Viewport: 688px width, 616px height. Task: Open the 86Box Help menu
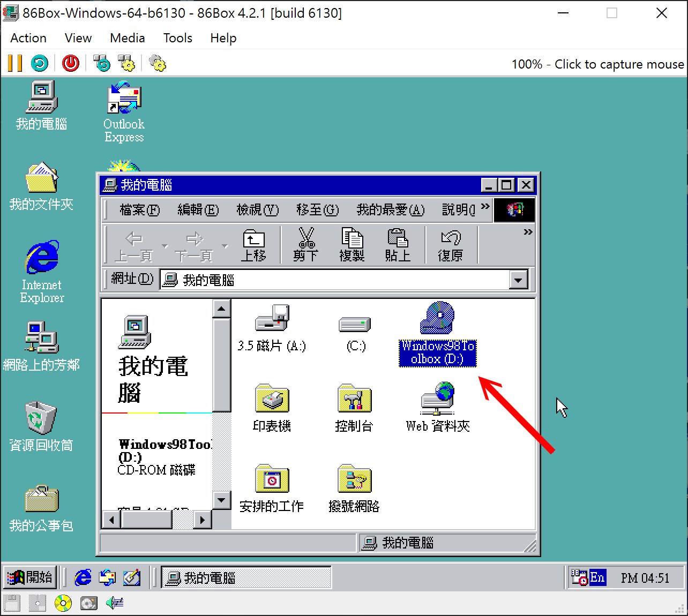coord(223,38)
